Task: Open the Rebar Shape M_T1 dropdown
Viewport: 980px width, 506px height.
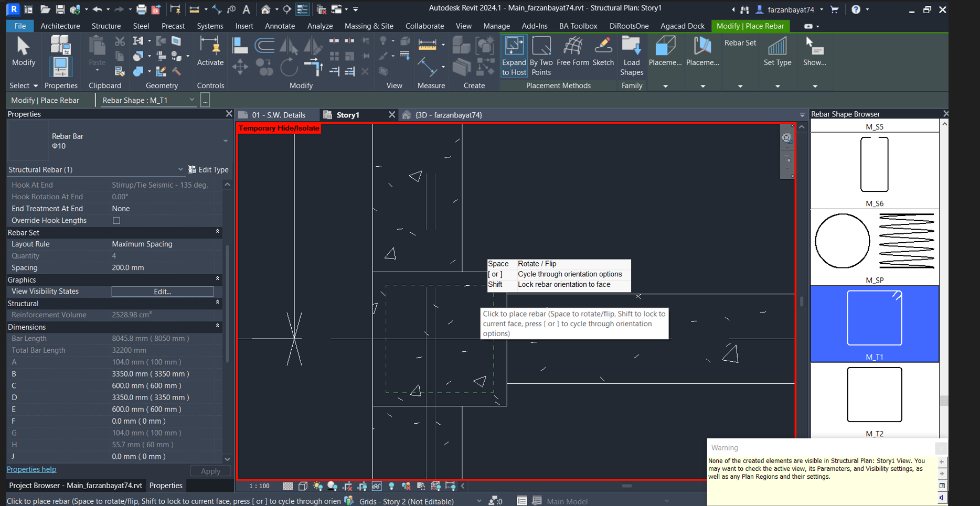Action: click(x=192, y=100)
